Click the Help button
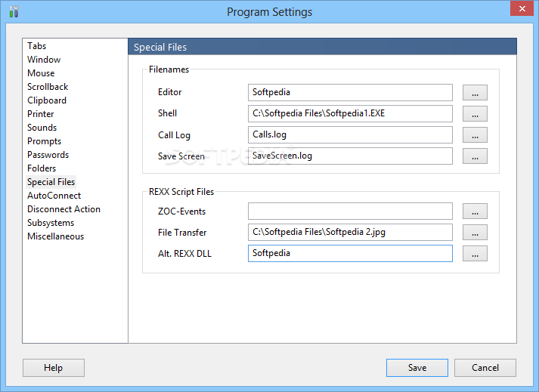This screenshot has height=392, width=539. coord(53,368)
